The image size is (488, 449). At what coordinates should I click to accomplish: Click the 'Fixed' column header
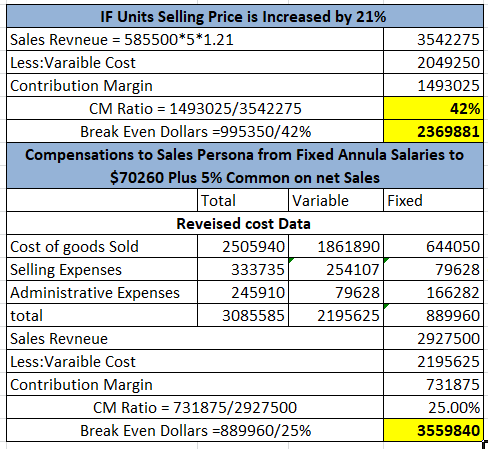(433, 200)
